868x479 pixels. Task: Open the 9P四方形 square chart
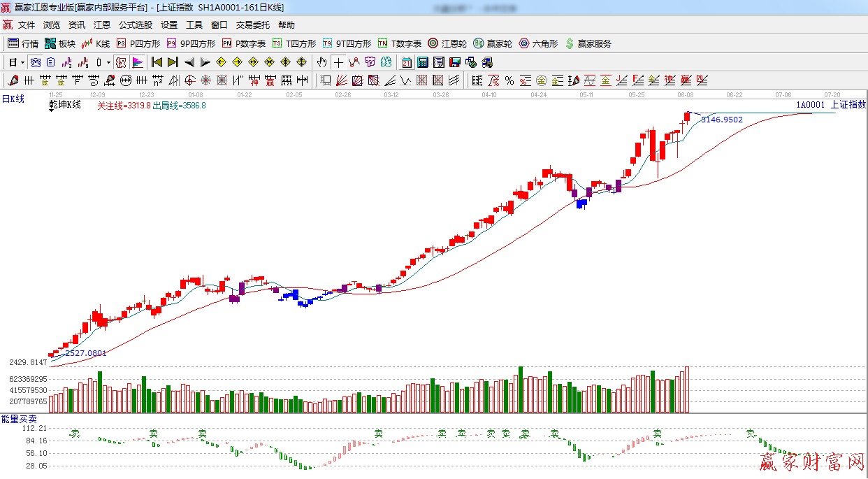pos(191,43)
